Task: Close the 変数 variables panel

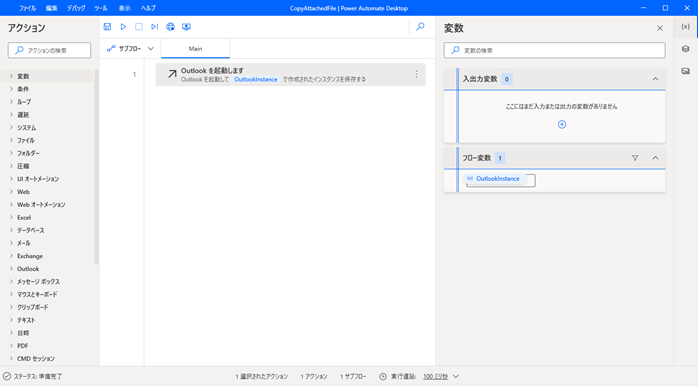Action: coord(660,28)
